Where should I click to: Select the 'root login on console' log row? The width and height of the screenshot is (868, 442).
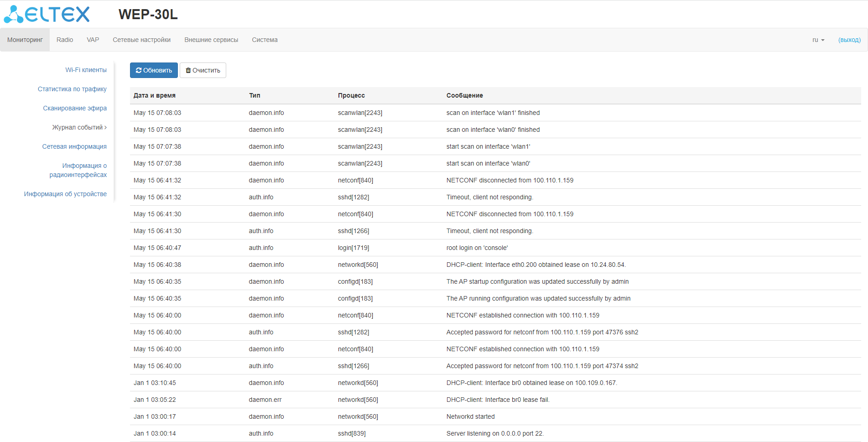coord(477,248)
